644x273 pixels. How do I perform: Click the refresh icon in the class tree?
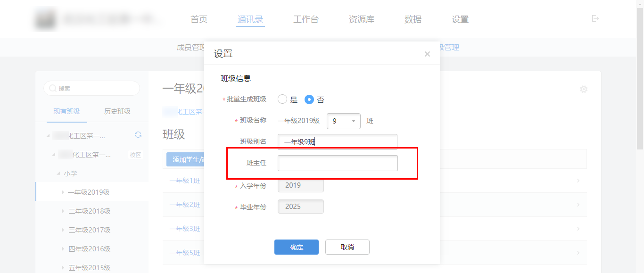click(138, 135)
